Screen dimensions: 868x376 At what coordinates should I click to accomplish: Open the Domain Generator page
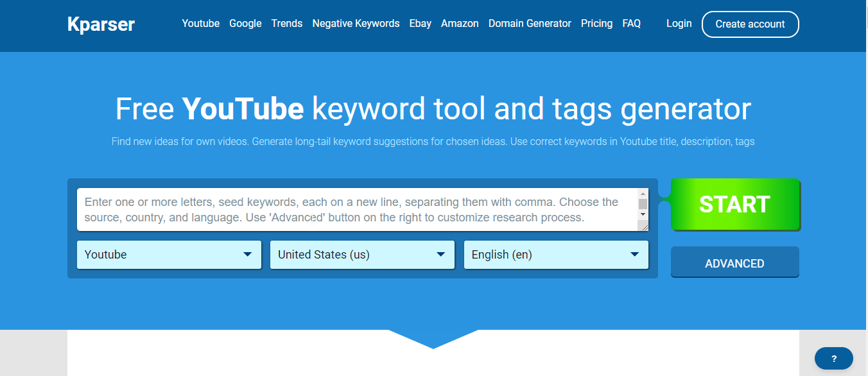point(530,24)
